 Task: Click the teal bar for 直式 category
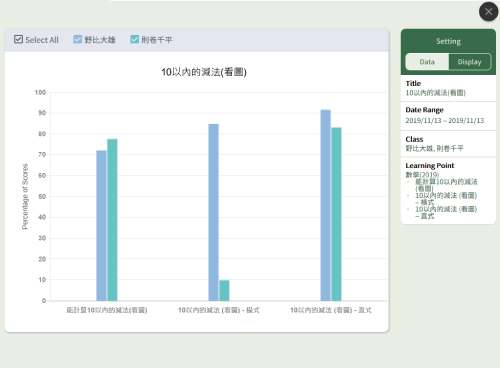(x=336, y=214)
